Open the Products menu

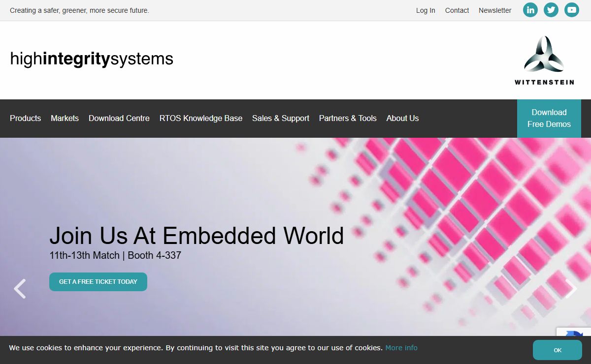pyautogui.click(x=26, y=118)
